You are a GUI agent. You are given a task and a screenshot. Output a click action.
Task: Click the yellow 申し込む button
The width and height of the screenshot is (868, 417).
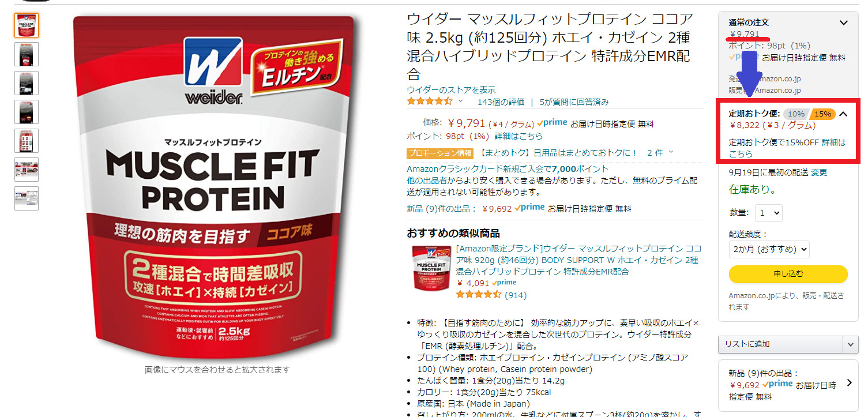pyautogui.click(x=788, y=274)
